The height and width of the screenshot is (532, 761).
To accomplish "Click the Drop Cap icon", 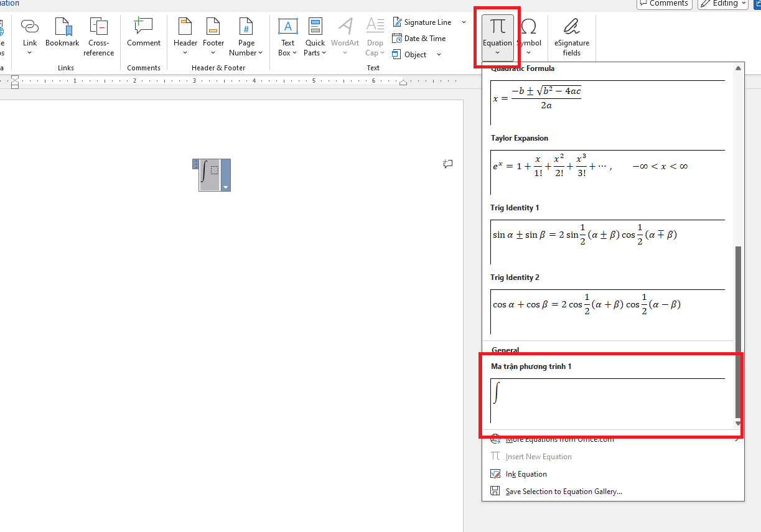I will tap(375, 26).
